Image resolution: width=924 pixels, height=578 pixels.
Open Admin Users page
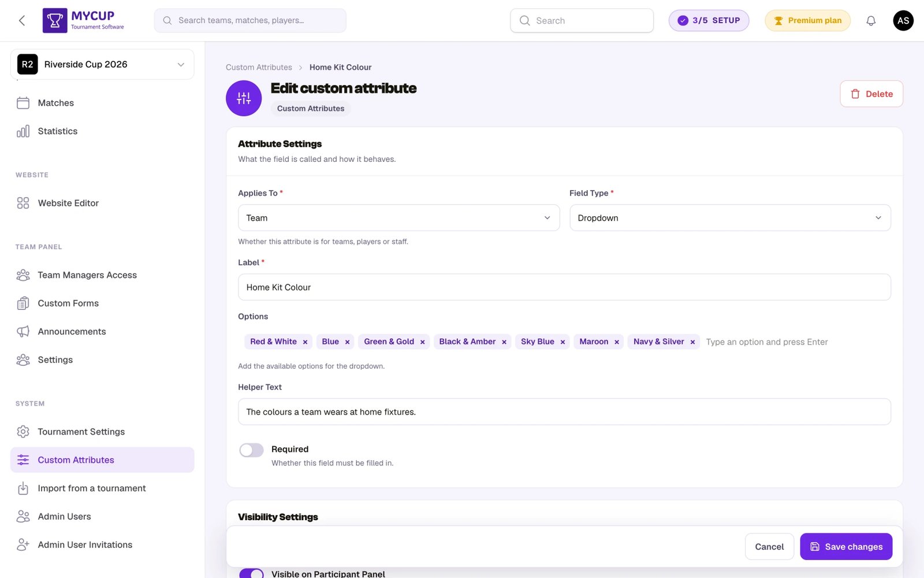(102, 517)
